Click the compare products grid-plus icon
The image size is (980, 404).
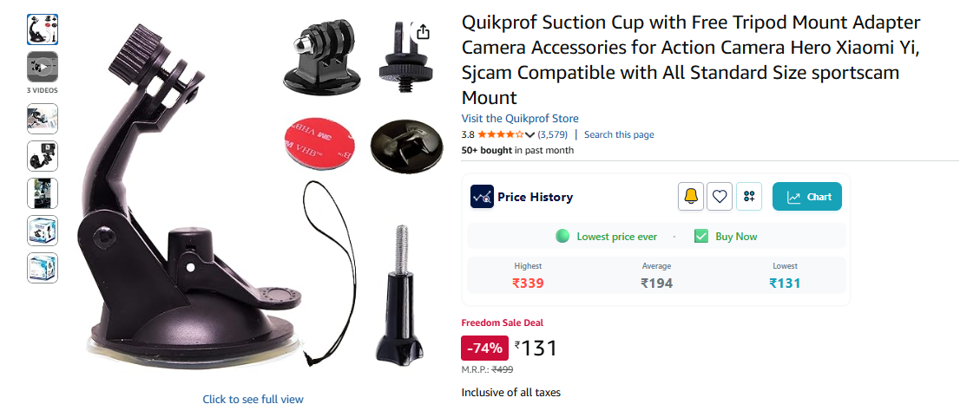pyautogui.click(x=749, y=197)
